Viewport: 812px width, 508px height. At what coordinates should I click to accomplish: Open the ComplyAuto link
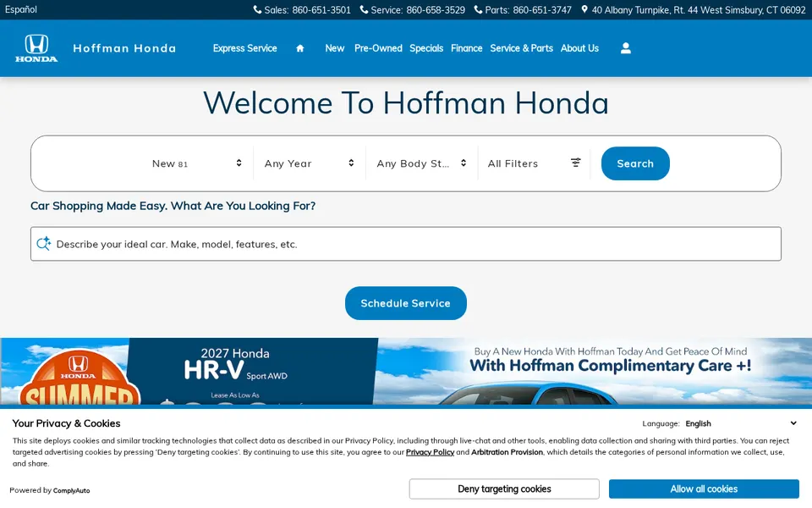(71, 490)
